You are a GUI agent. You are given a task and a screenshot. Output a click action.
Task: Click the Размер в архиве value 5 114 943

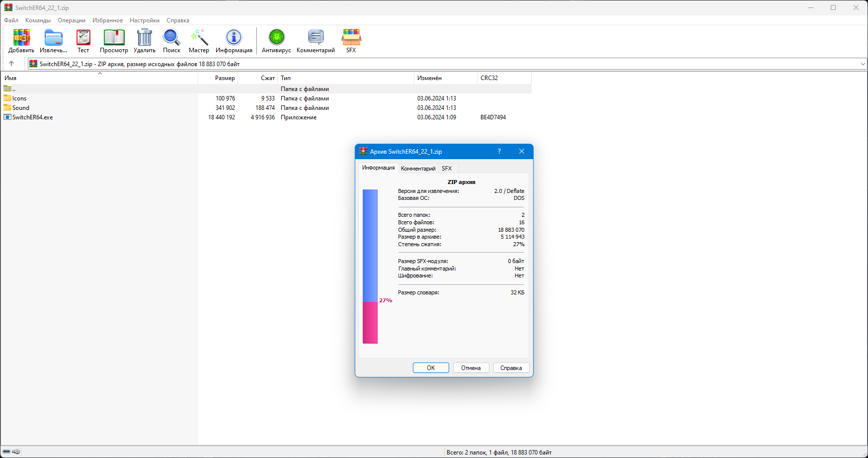[513, 237]
